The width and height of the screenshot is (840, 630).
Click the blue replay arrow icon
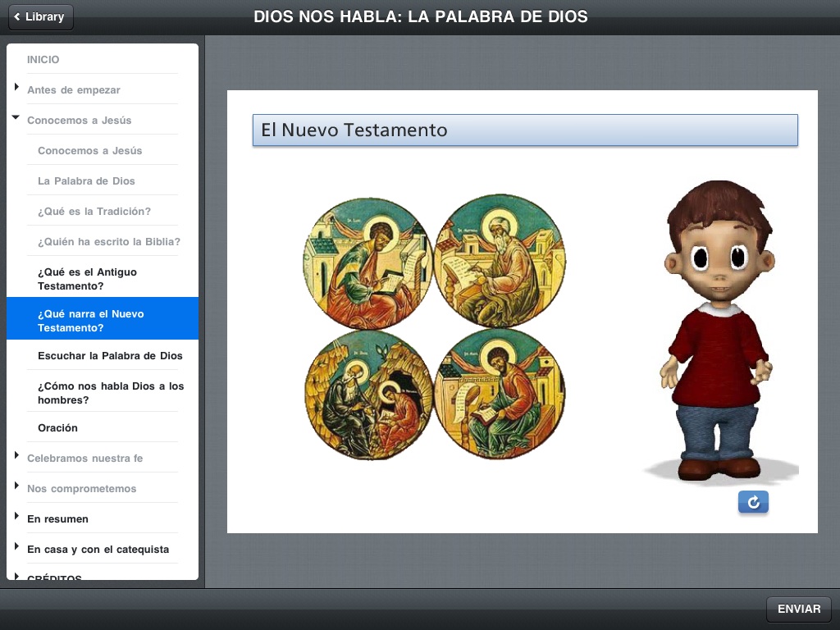pyautogui.click(x=753, y=502)
